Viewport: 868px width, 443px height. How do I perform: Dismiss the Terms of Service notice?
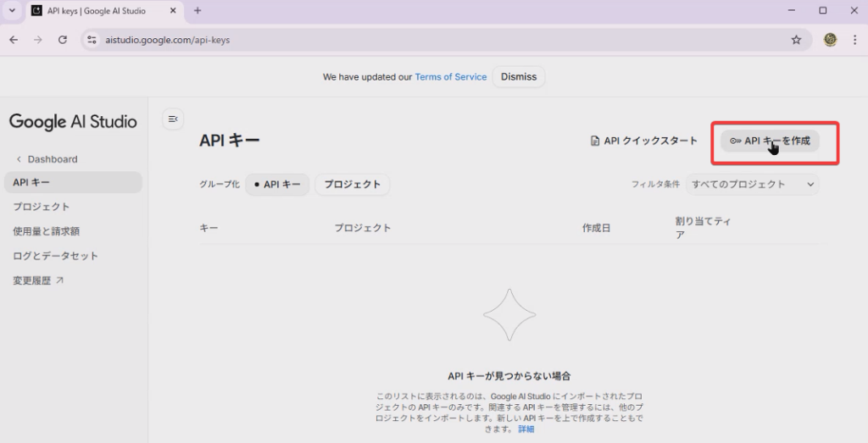pyautogui.click(x=519, y=77)
